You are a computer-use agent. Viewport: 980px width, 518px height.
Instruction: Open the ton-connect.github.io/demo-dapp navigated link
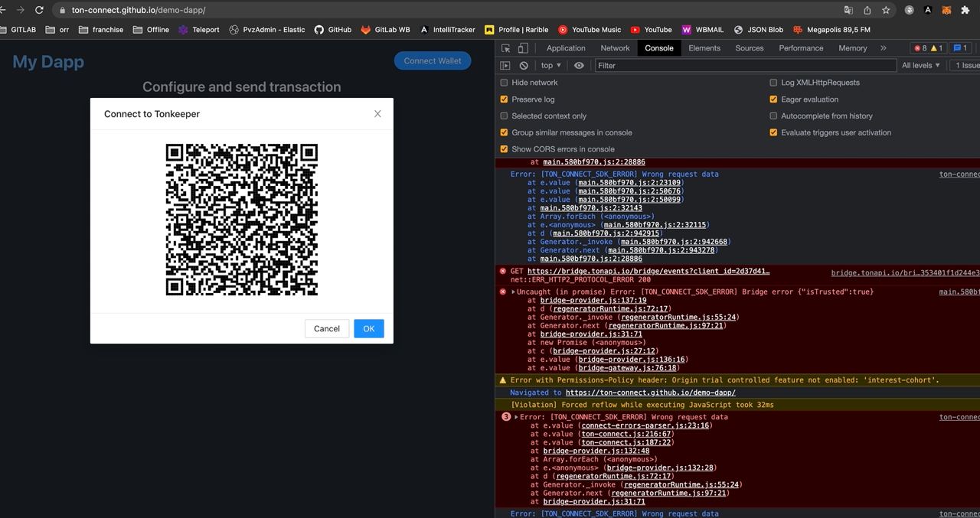[651, 393]
